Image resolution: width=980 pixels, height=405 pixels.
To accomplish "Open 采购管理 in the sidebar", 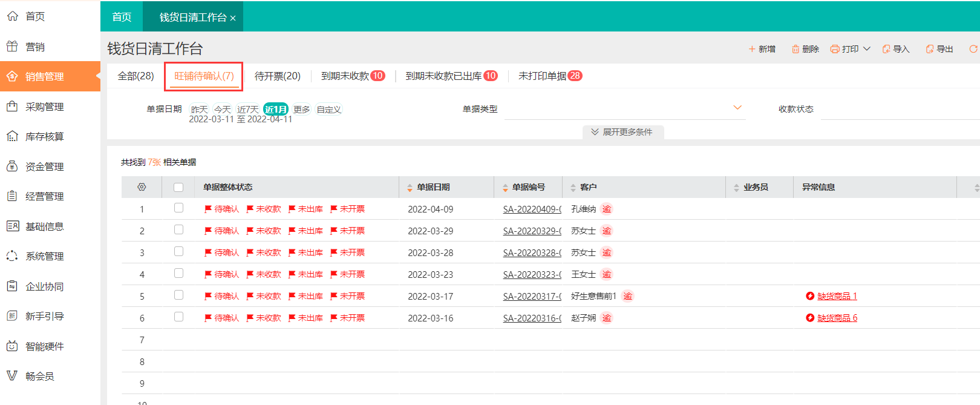I will point(44,107).
